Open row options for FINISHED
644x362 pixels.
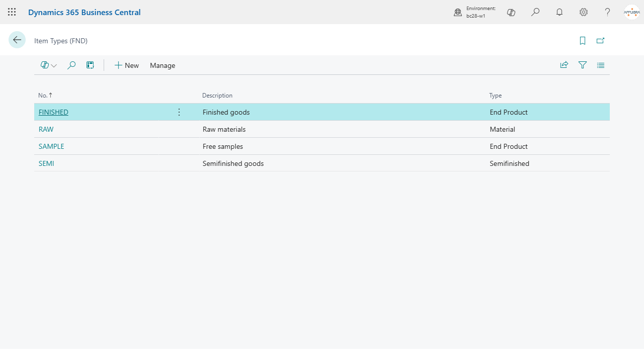tap(179, 112)
